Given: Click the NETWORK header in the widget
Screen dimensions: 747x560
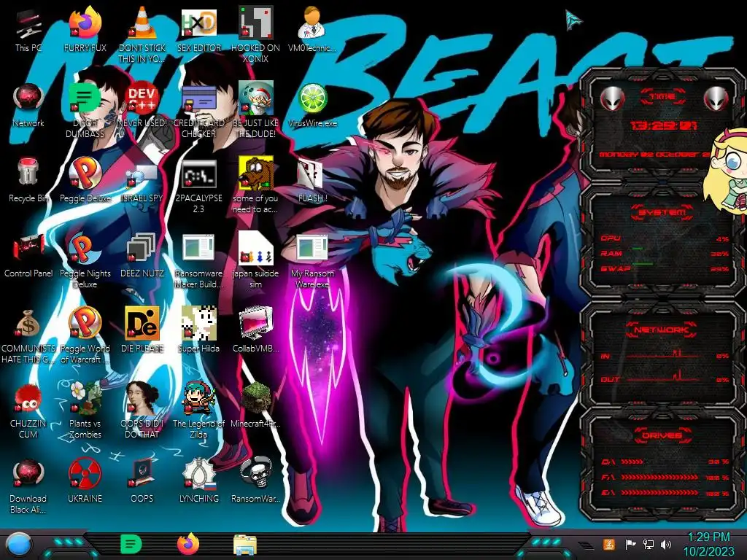Looking at the screenshot, I should (x=662, y=330).
